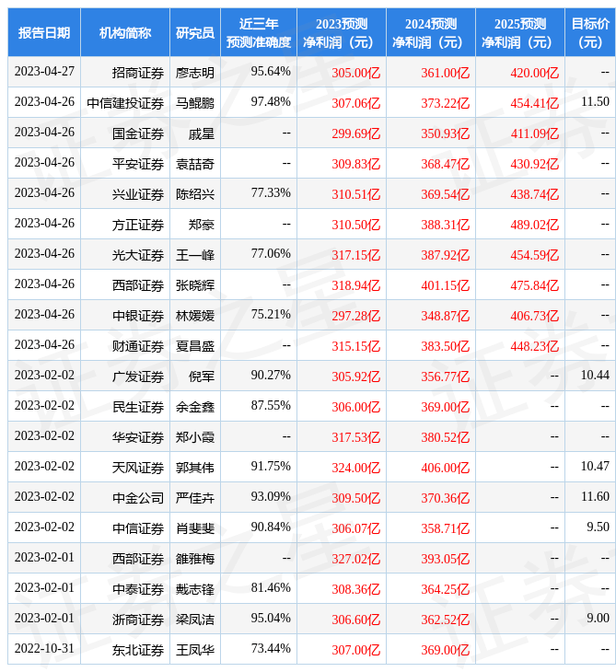Click analyst name 郑豪
Screen dimensions: 616x672
click(202, 225)
